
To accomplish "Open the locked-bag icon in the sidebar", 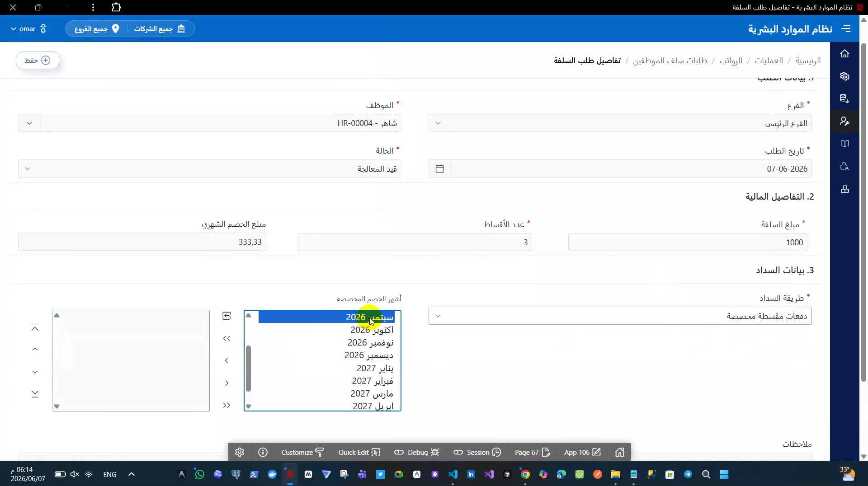I will (844, 166).
